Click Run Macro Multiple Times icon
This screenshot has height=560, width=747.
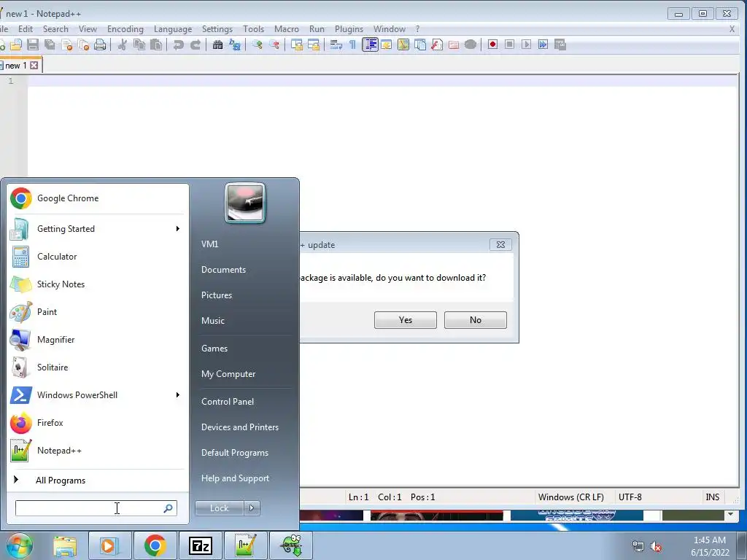543,44
